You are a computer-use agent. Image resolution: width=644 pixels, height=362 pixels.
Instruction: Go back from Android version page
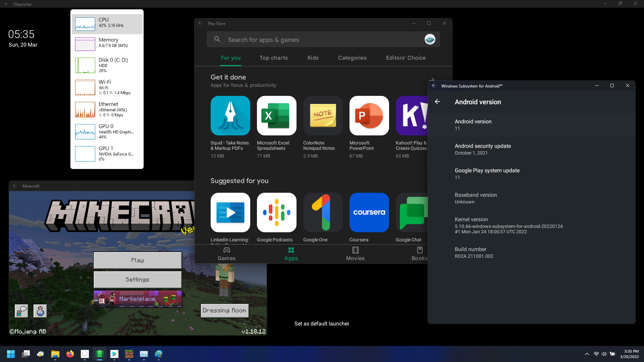[x=437, y=102]
